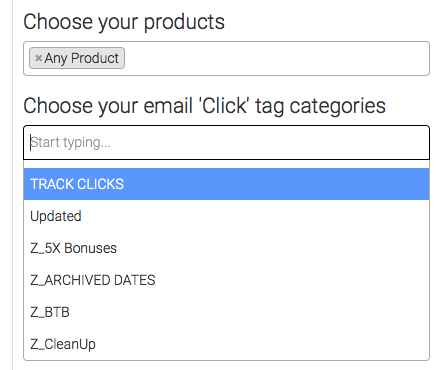442x370 pixels.
Task: Remove the Any Product tag with its x
Action: tap(38, 58)
